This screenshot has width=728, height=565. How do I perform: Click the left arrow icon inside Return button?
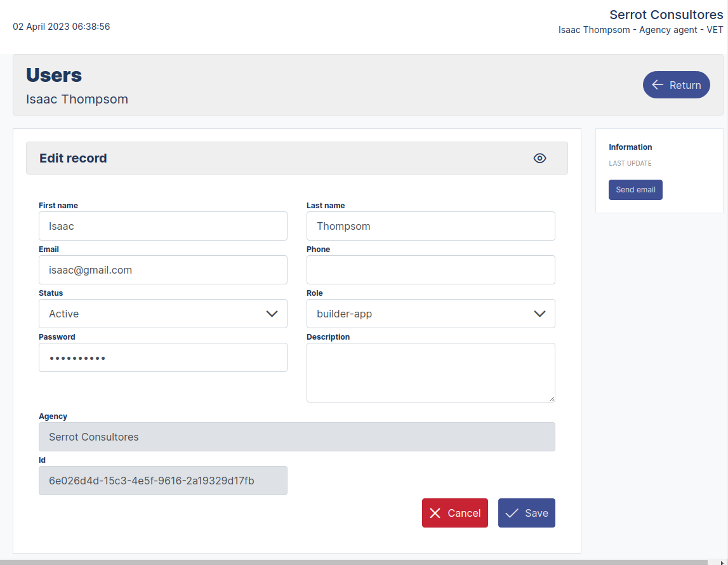pyautogui.click(x=658, y=84)
